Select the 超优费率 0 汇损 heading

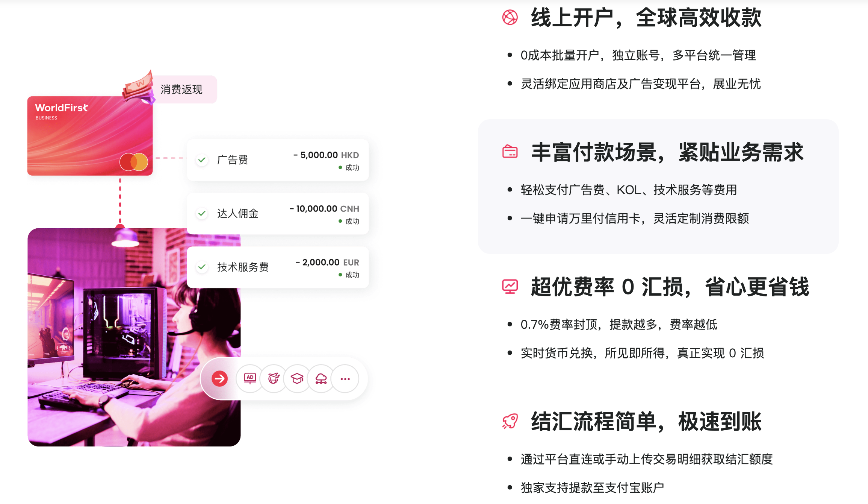[x=670, y=287]
